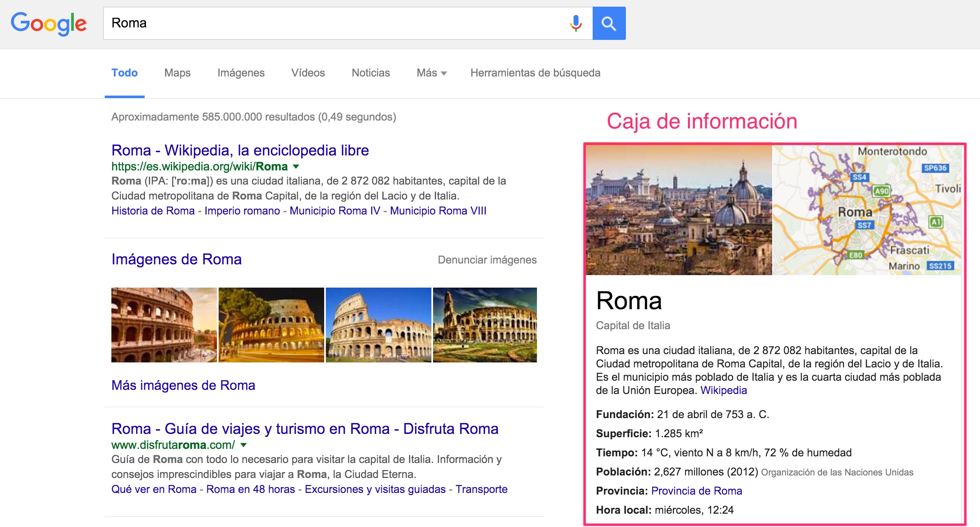Open the Qué ver en Roma sitelink
The image size is (980, 527).
click(x=154, y=489)
